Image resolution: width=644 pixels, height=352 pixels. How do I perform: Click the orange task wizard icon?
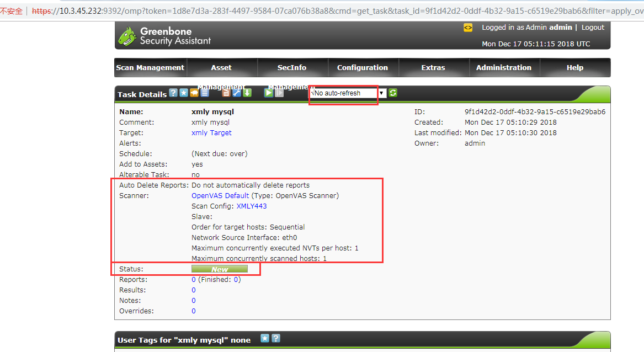tap(194, 93)
